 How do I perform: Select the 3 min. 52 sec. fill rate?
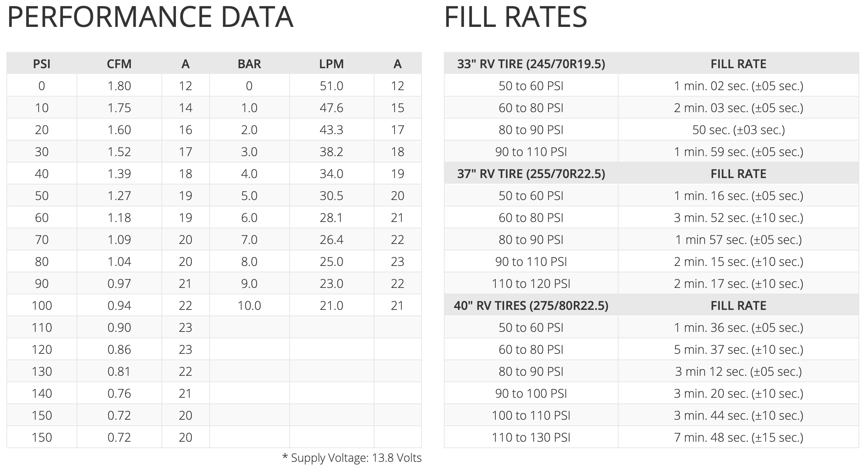(x=738, y=217)
